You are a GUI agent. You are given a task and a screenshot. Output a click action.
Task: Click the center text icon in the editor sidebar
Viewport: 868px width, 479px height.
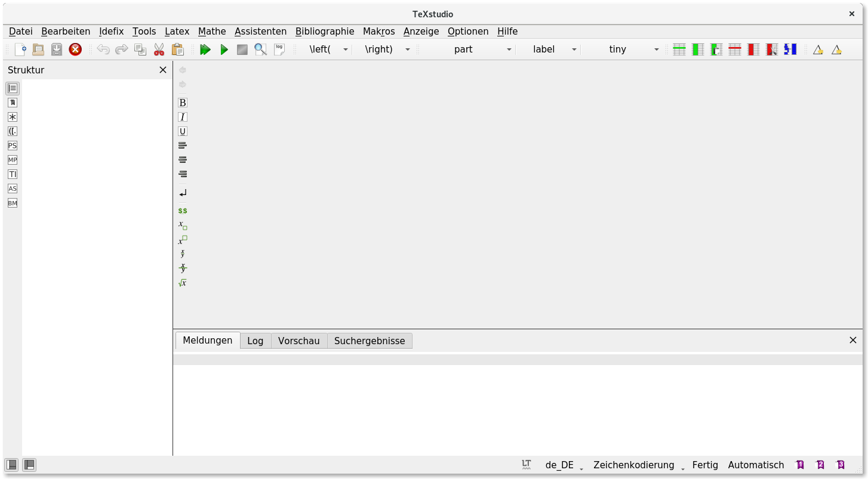coord(183,160)
